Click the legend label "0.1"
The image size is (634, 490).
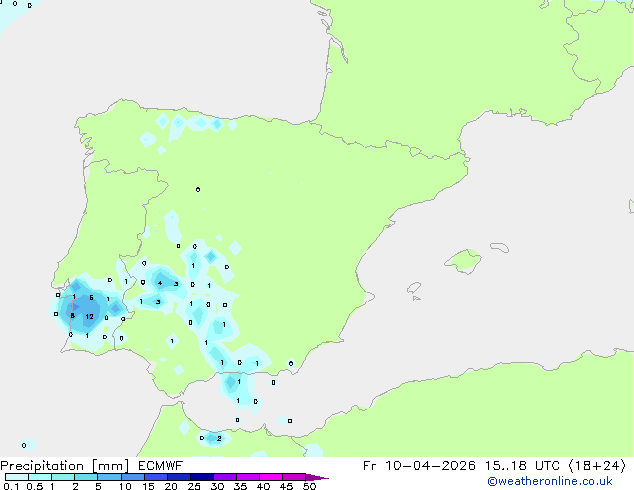(11, 486)
